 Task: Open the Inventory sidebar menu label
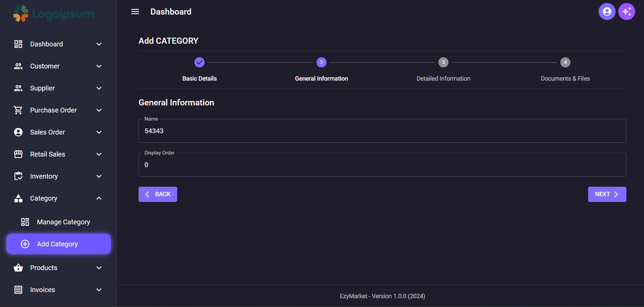coord(44,176)
